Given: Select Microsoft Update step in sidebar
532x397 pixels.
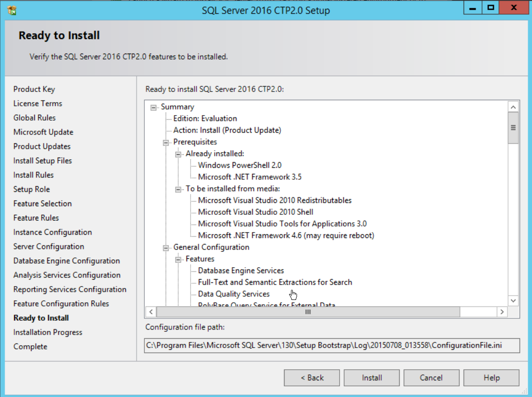Looking at the screenshot, I should pos(43,132).
